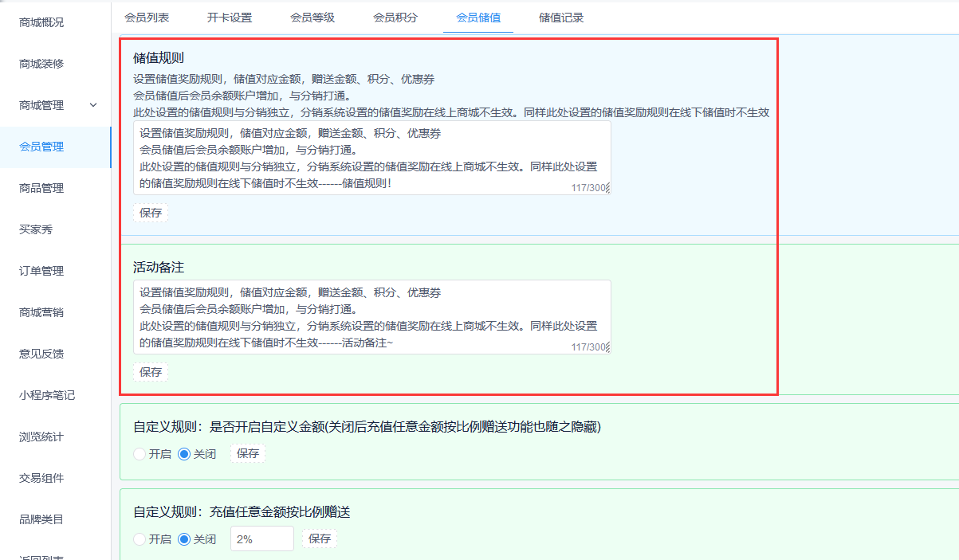The height and width of the screenshot is (560, 959).
Task: Enable 开启 for custom amount rule
Action: [140, 454]
